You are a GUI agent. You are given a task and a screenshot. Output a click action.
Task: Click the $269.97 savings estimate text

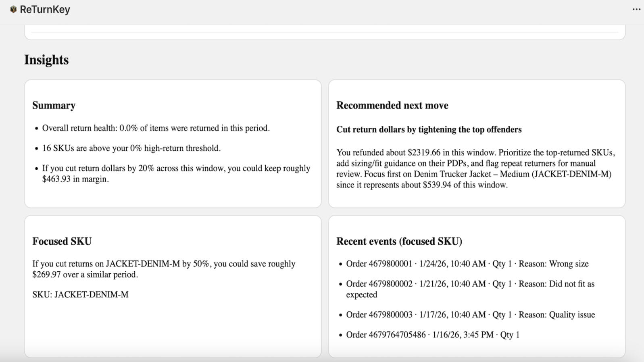coord(164,269)
